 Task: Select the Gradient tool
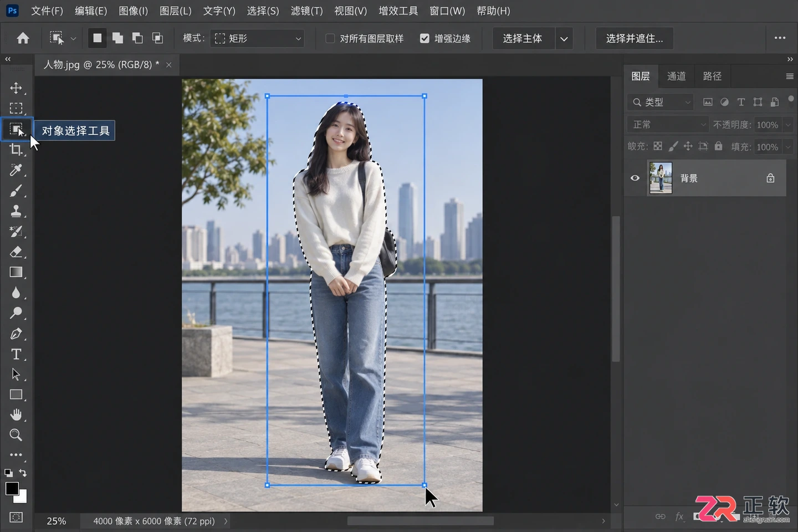(x=16, y=272)
